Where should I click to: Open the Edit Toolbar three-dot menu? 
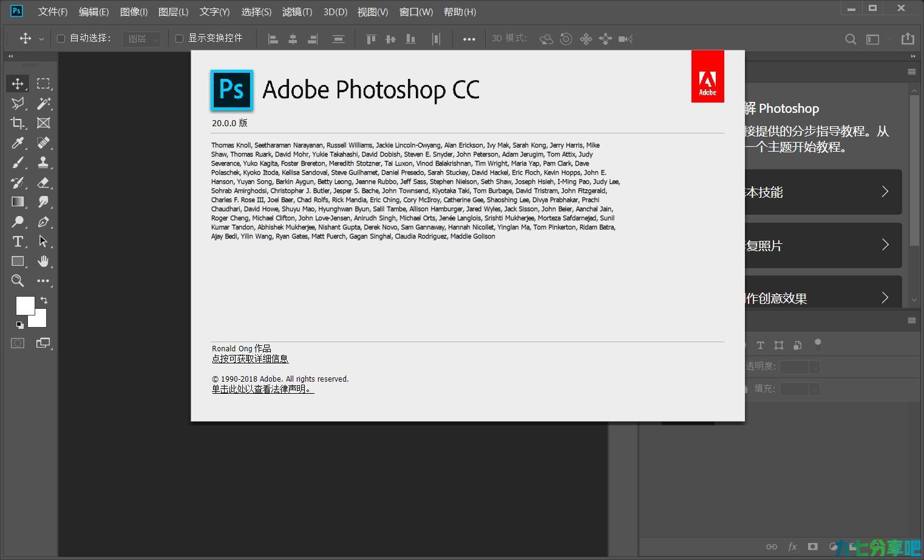[x=43, y=281]
